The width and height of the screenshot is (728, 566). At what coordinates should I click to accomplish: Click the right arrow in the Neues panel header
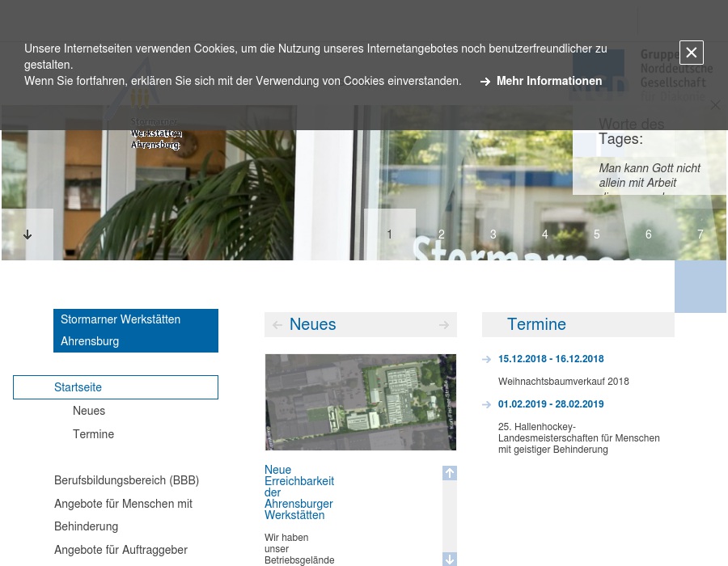[444, 324]
